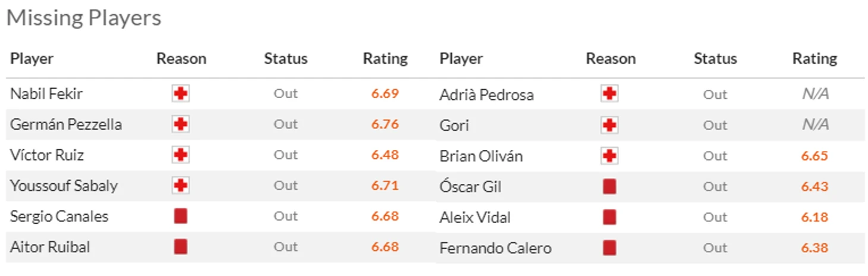
Task: Click Youssouf Sabaly's red cross icon
Action: point(181,186)
